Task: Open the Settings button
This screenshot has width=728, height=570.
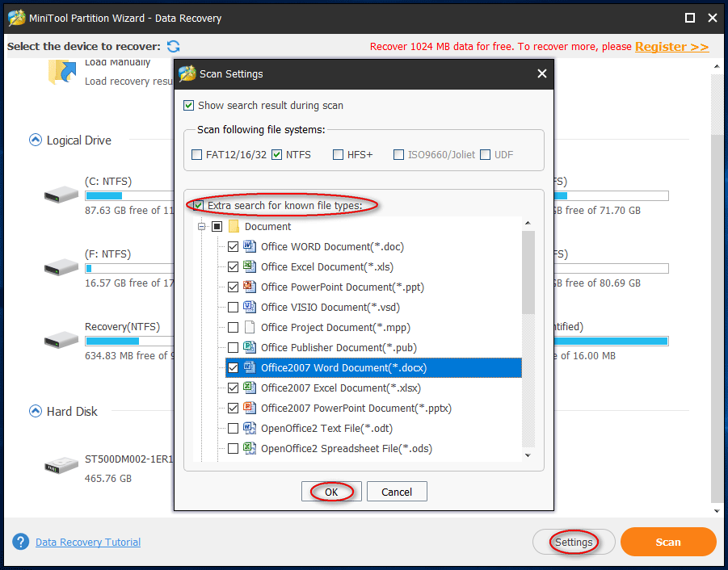Action: point(574,542)
